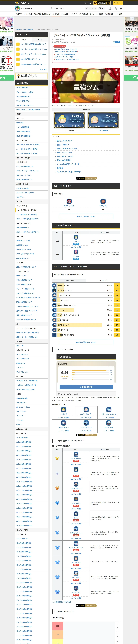Select the スコア最強 navigation item
This screenshot has width=138, height=644.
click(56, 14)
